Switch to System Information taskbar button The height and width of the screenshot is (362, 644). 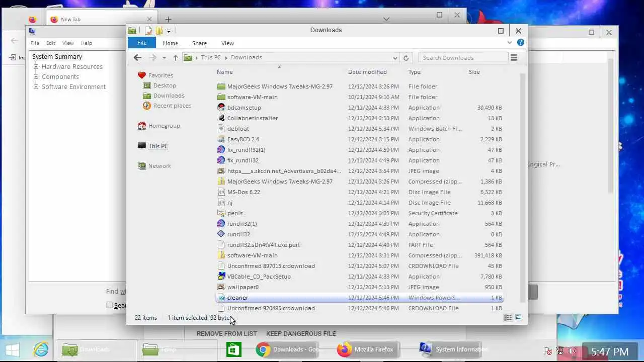point(453,349)
